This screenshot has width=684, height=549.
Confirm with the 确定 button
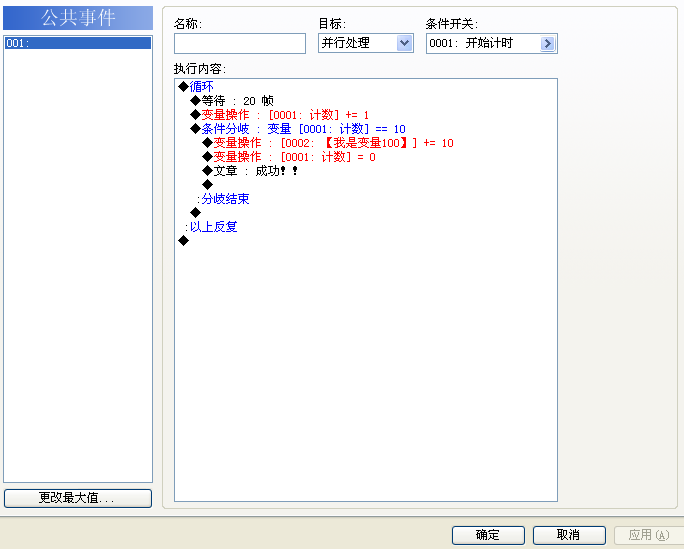pos(488,535)
